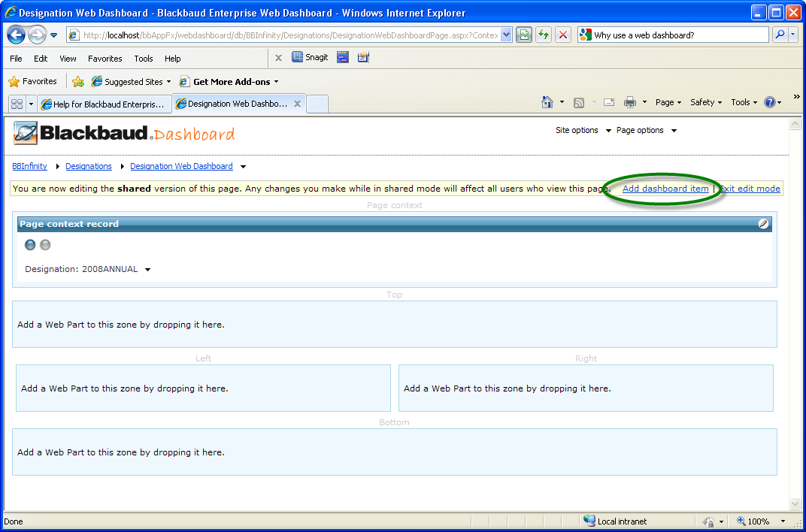Click the Refresh page icon
806x532 pixels.
(544, 35)
